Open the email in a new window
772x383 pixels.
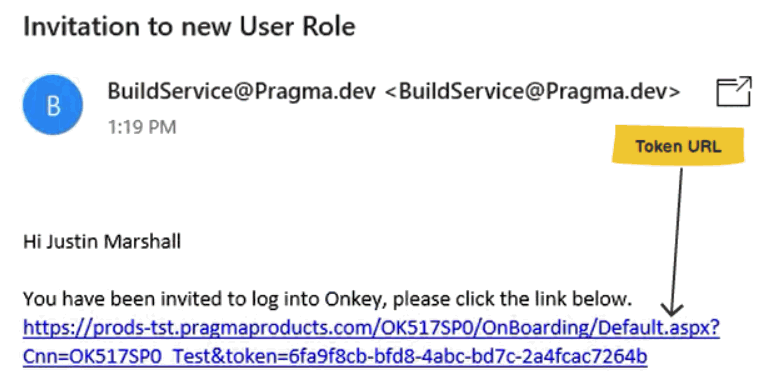point(734,92)
